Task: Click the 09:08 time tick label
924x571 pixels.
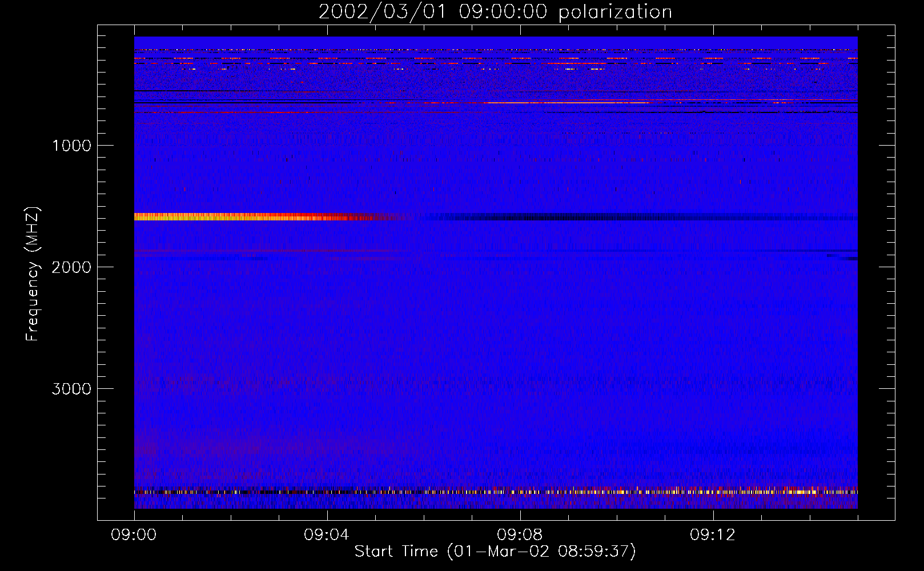Action: (520, 535)
